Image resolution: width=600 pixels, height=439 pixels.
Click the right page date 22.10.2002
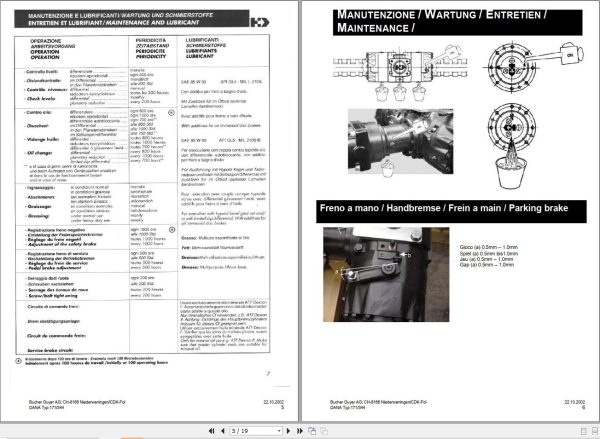point(575,402)
